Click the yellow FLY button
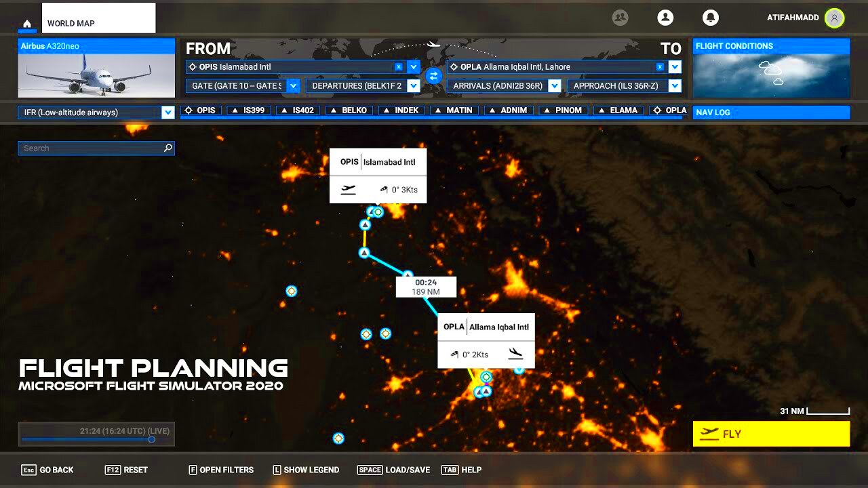 pos(771,434)
